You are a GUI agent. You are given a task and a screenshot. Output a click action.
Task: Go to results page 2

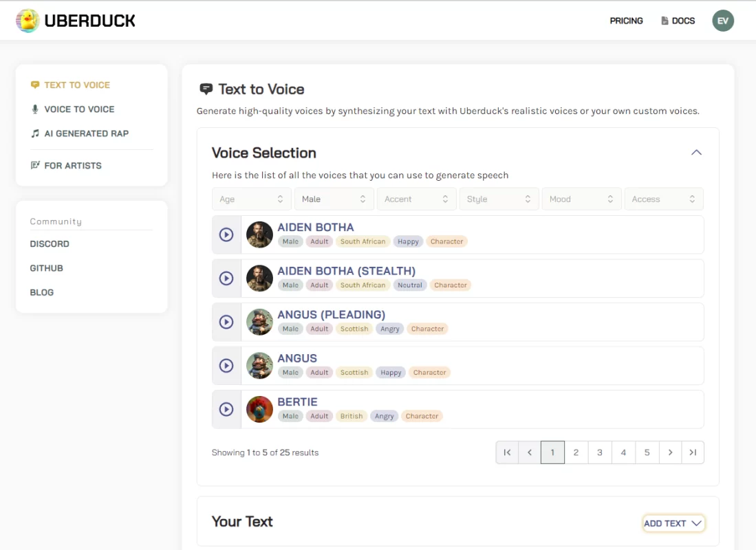coord(576,452)
